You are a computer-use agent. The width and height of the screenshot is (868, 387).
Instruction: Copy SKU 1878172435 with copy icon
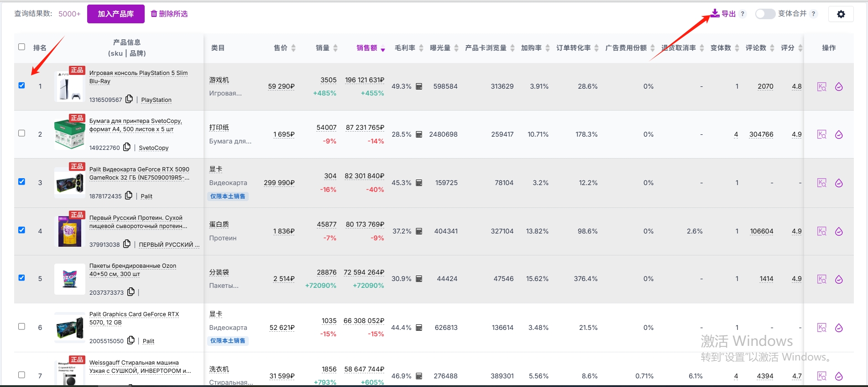coord(129,195)
